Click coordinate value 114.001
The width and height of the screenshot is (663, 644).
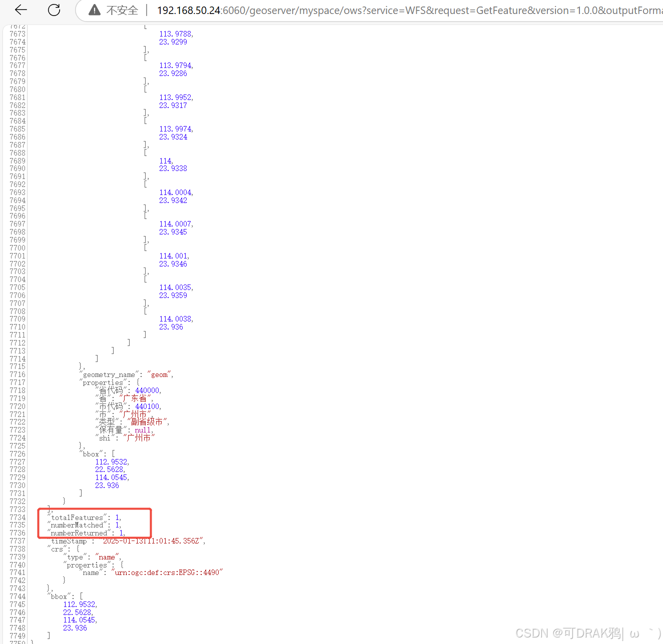click(173, 256)
